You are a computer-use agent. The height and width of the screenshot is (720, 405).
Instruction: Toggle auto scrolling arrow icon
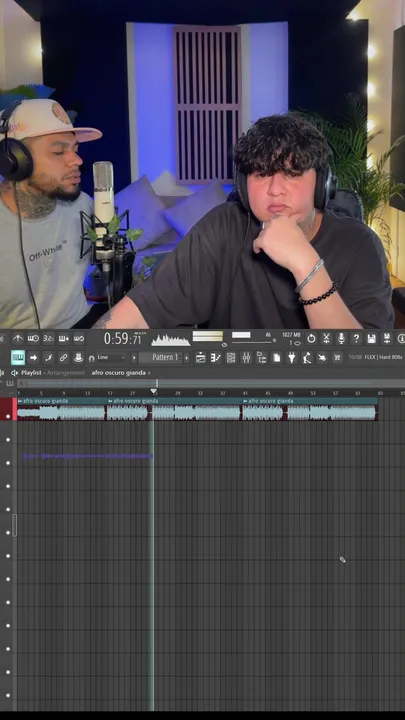tap(33, 357)
